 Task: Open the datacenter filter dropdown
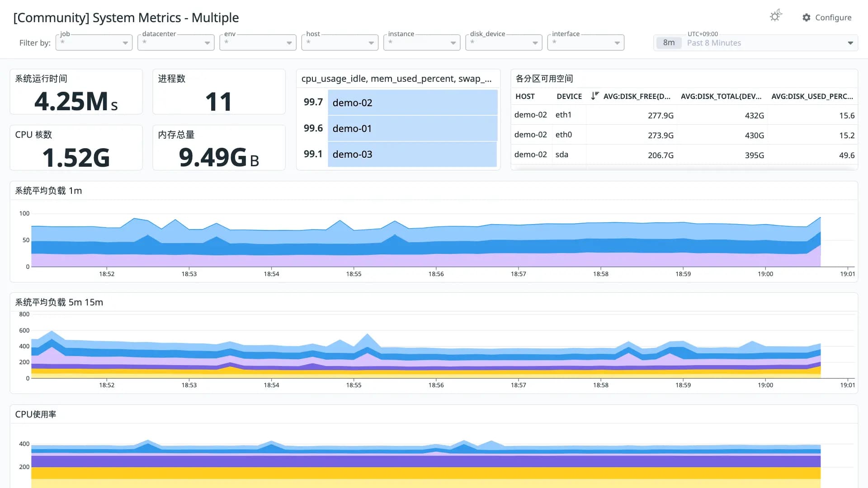click(176, 42)
